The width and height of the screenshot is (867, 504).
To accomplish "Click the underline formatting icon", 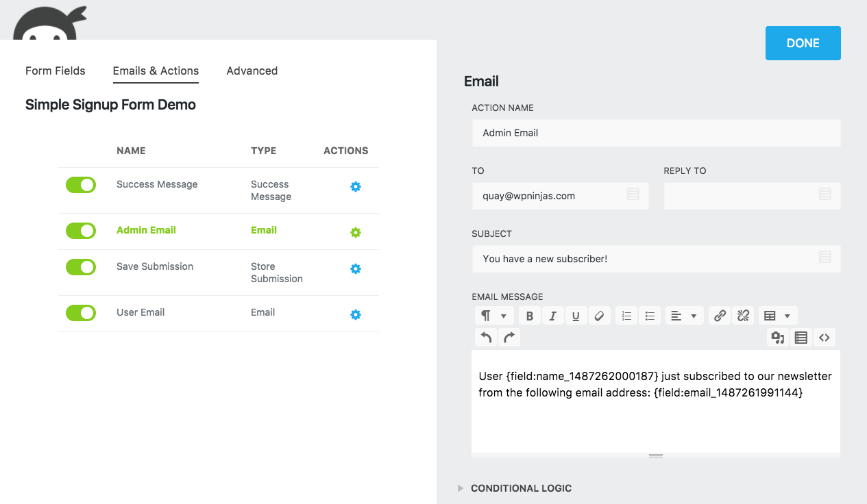I will (576, 316).
